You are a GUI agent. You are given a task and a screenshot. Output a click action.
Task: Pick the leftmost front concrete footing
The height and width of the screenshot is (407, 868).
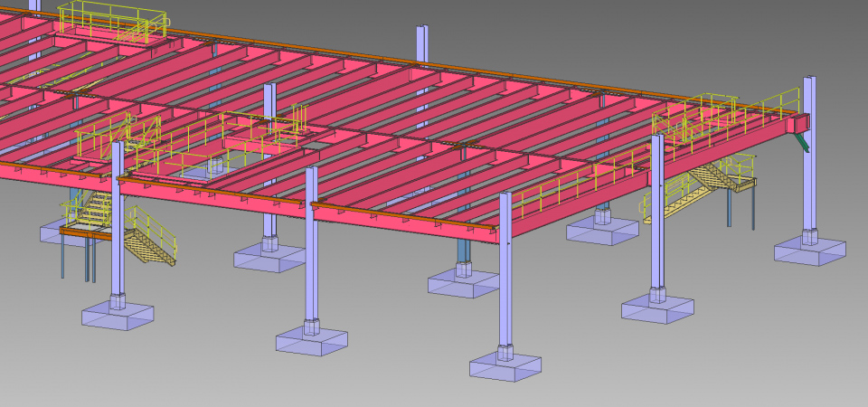[117, 316]
